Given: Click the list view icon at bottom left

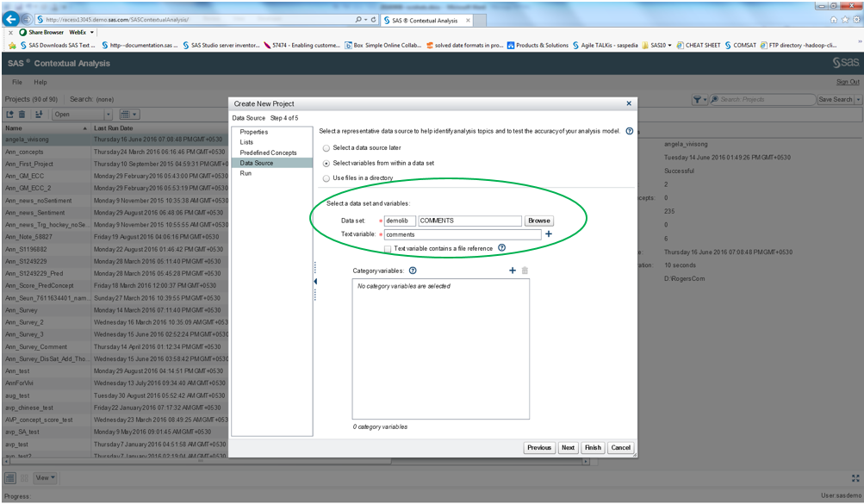Looking at the screenshot, I should tap(10, 477).
